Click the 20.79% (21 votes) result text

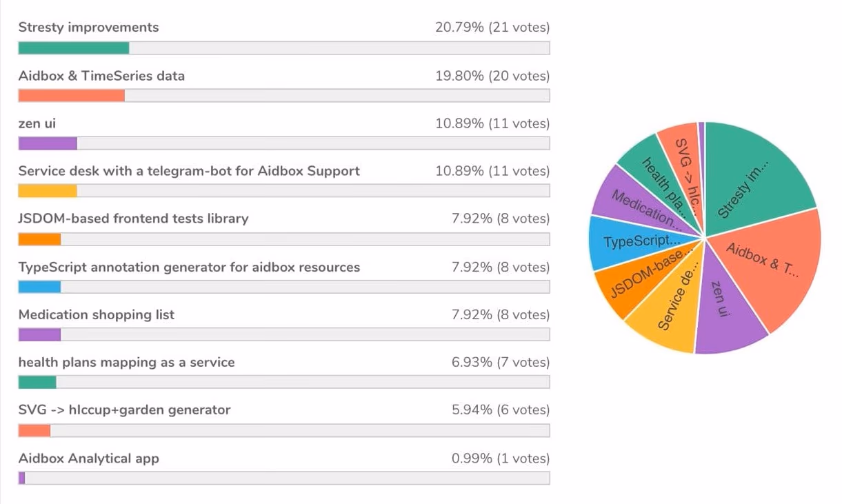pyautogui.click(x=492, y=28)
